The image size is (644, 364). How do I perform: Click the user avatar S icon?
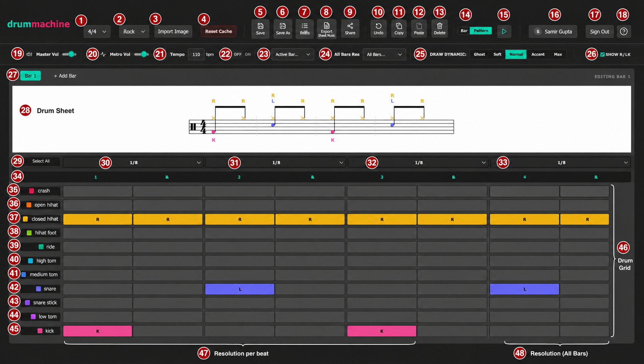[x=537, y=32]
